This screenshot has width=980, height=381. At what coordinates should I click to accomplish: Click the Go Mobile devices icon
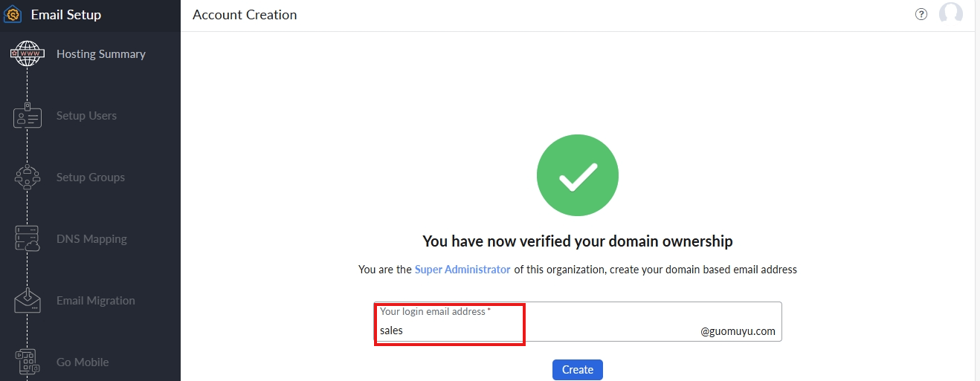28,362
